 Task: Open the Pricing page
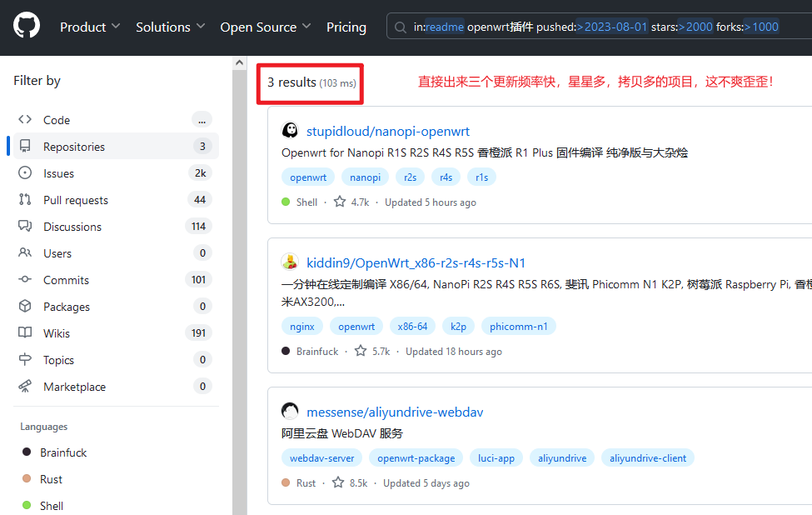(x=346, y=27)
